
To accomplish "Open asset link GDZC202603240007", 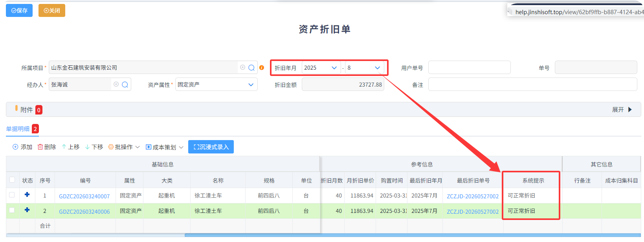I will tap(84, 196).
